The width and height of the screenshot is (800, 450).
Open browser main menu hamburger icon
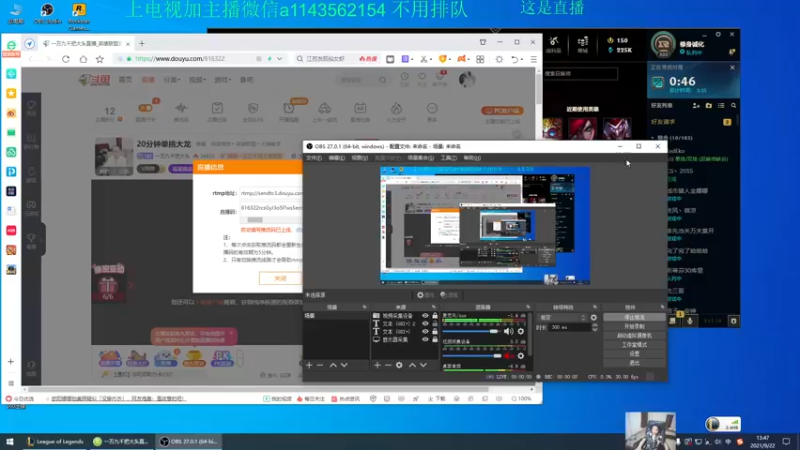[x=533, y=59]
